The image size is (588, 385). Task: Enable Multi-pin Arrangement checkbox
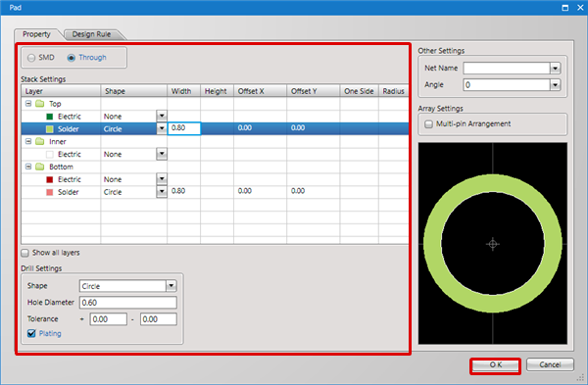pyautogui.click(x=428, y=124)
